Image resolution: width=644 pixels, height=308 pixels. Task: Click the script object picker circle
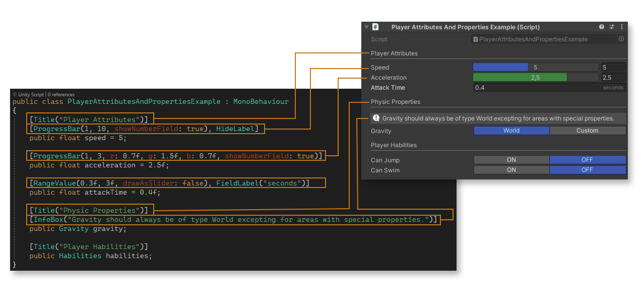click(621, 39)
